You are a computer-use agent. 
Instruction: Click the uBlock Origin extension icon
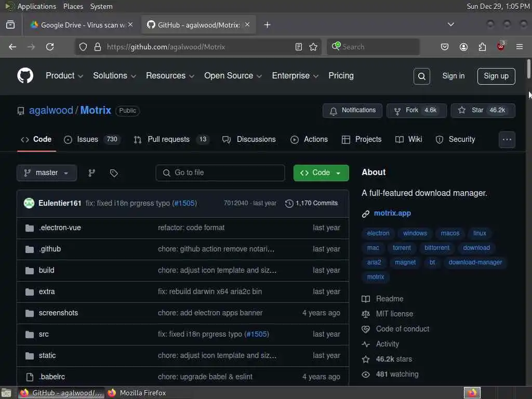[x=501, y=46]
